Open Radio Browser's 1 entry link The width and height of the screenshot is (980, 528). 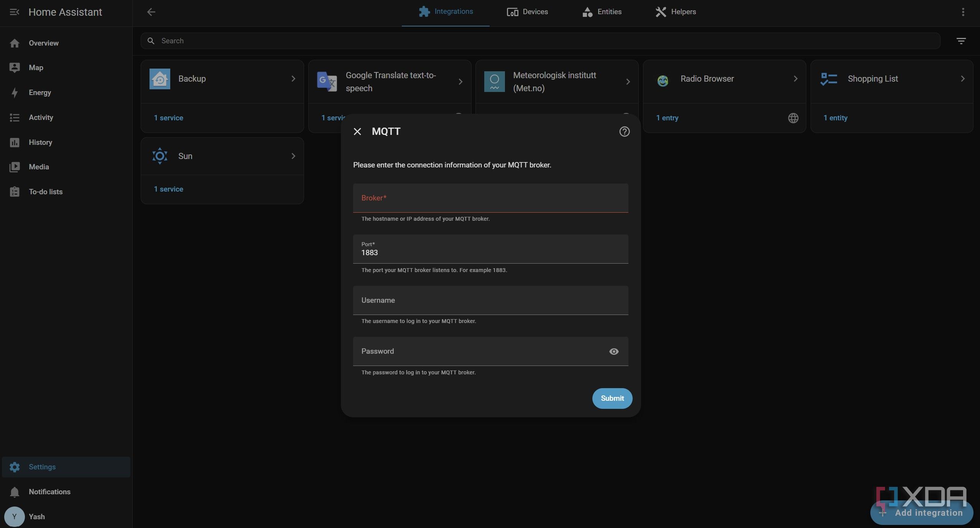point(667,118)
